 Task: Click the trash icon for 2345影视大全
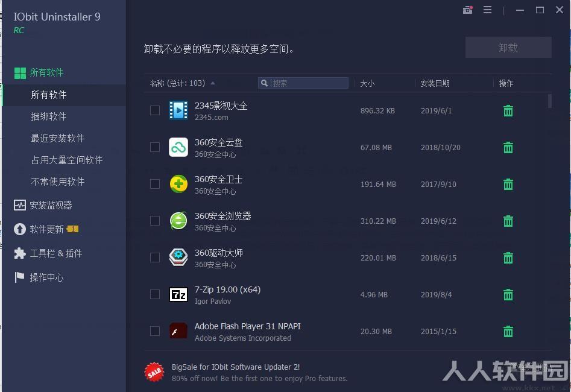[508, 110]
